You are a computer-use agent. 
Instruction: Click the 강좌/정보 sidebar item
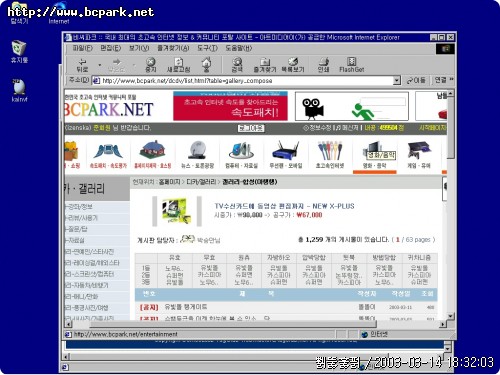point(80,207)
